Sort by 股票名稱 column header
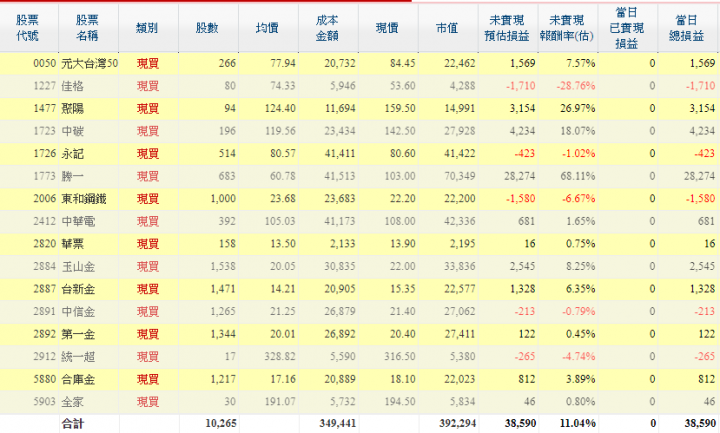The image size is (720, 433). coord(88,28)
